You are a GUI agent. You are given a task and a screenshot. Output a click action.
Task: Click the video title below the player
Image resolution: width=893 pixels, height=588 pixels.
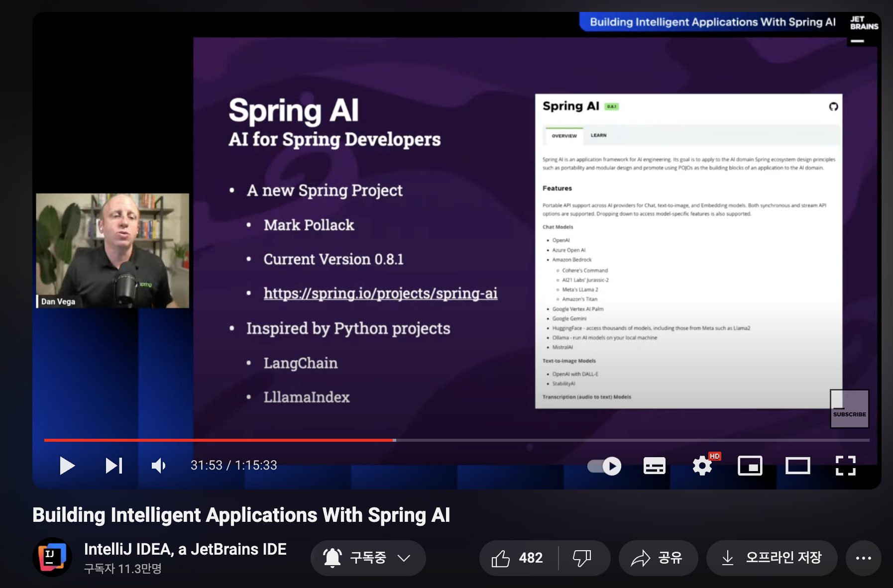click(x=241, y=515)
